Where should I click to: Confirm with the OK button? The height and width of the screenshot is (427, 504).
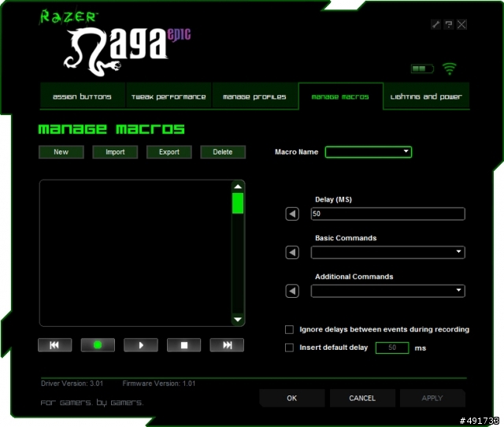(x=292, y=398)
